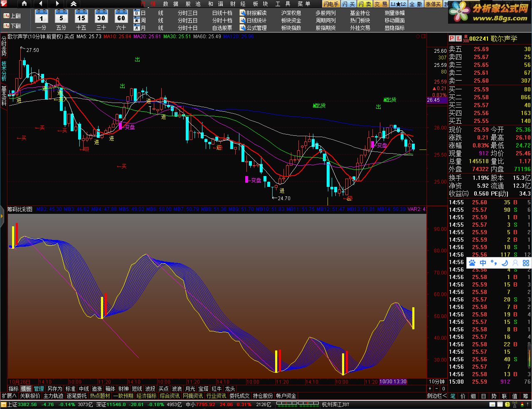Click the 10分钟 period selector
Screen dimensions: 532x409
tap(437, 382)
